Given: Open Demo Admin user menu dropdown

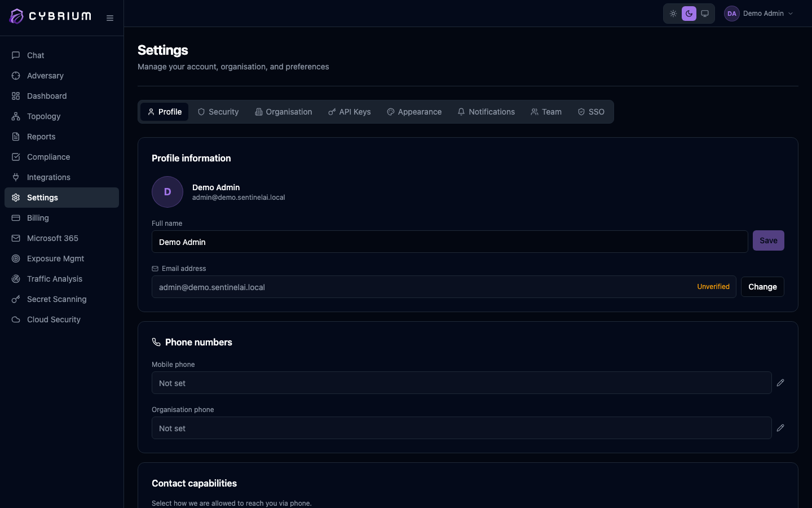Looking at the screenshot, I should [x=760, y=14].
